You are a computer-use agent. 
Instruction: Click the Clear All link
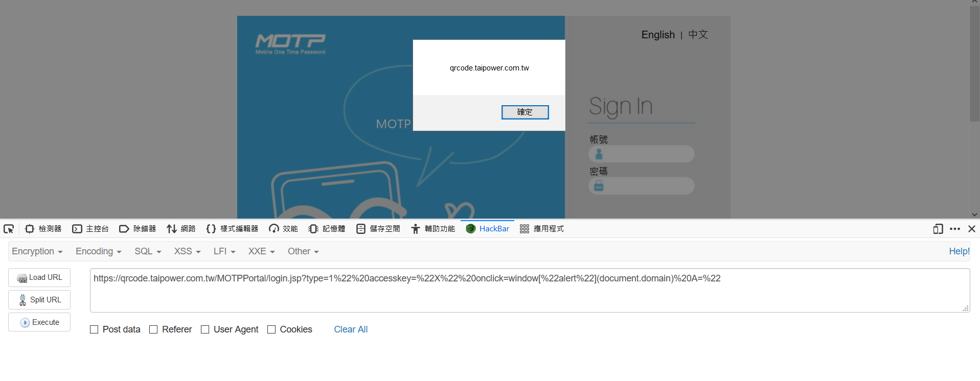coord(351,329)
